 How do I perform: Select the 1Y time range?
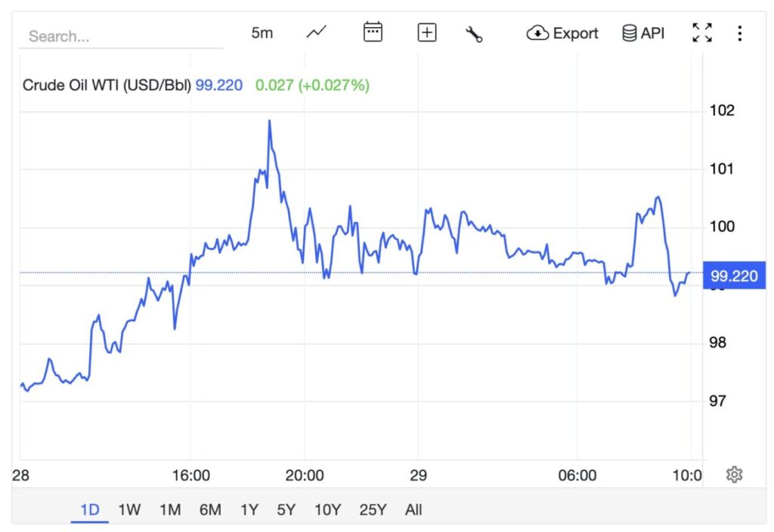(249, 509)
